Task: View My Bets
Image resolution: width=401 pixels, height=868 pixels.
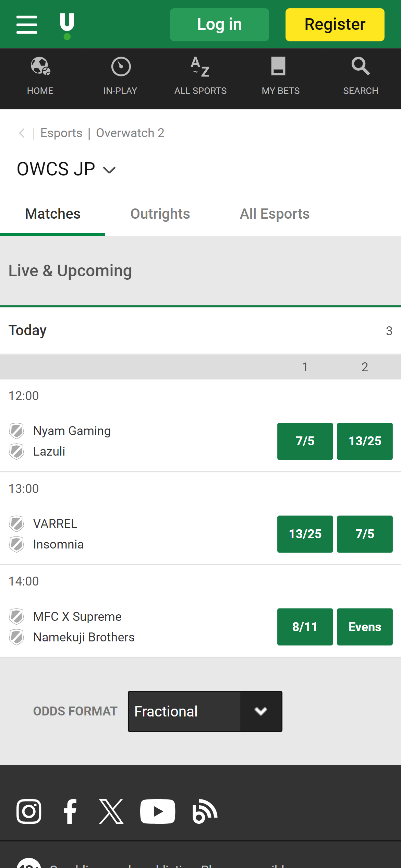Action: [281, 76]
